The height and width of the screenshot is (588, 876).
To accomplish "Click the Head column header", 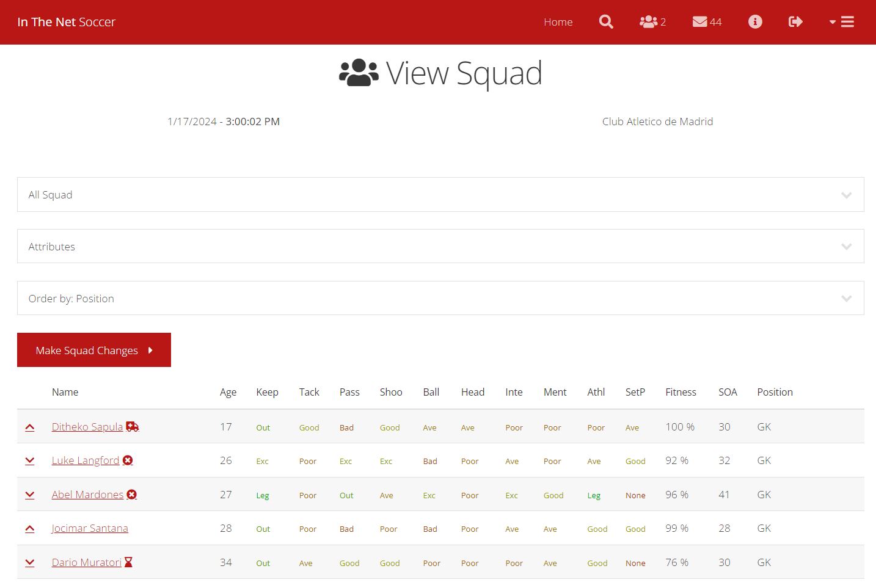I will click(x=473, y=392).
